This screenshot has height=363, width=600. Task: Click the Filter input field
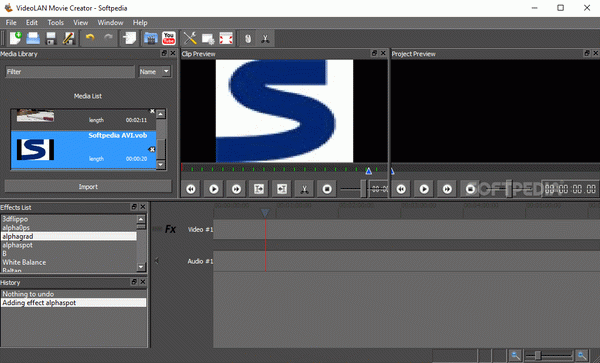coord(70,72)
